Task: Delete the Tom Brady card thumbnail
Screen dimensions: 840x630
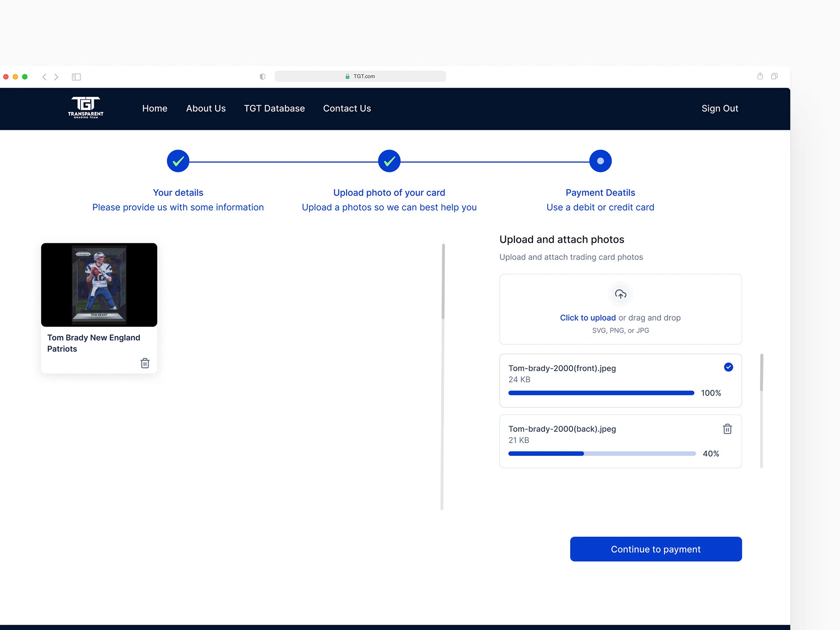Action: pos(145,363)
